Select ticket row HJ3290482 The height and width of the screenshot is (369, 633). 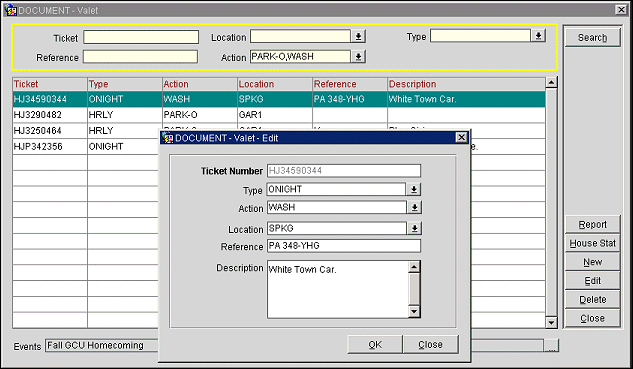(x=279, y=115)
